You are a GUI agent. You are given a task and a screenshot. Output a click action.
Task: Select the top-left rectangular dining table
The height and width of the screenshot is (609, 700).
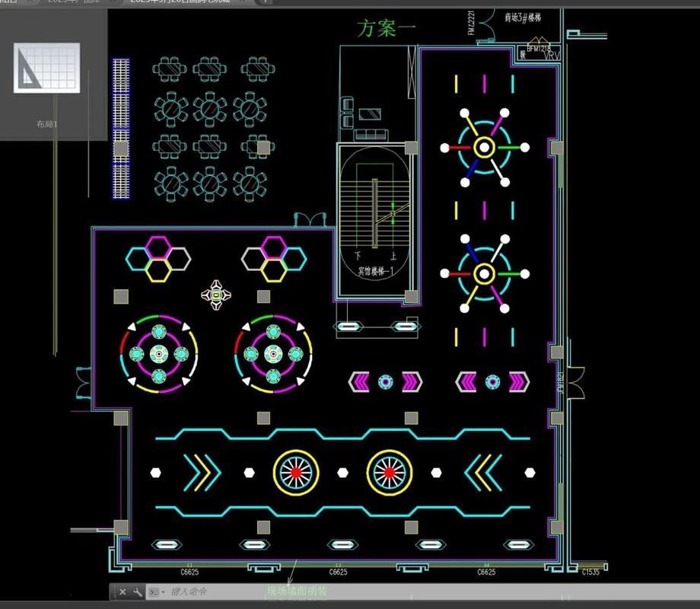click(x=169, y=69)
